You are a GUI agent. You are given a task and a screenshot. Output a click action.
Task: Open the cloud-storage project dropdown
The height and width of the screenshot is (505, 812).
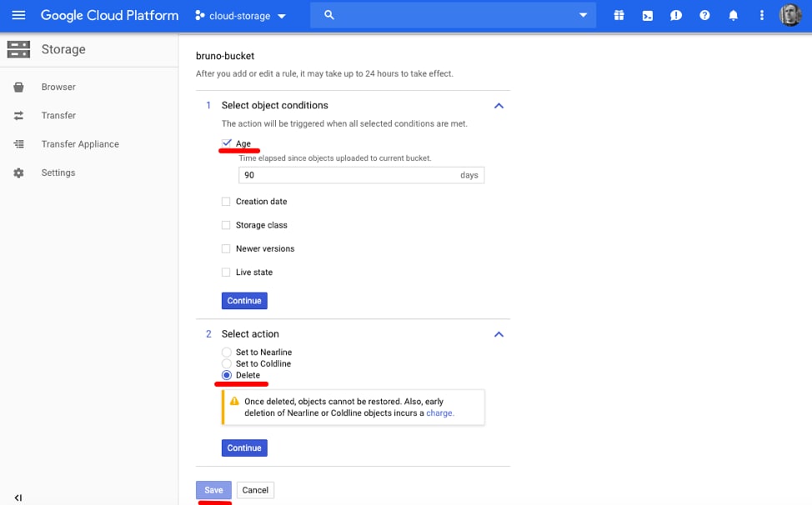240,16
